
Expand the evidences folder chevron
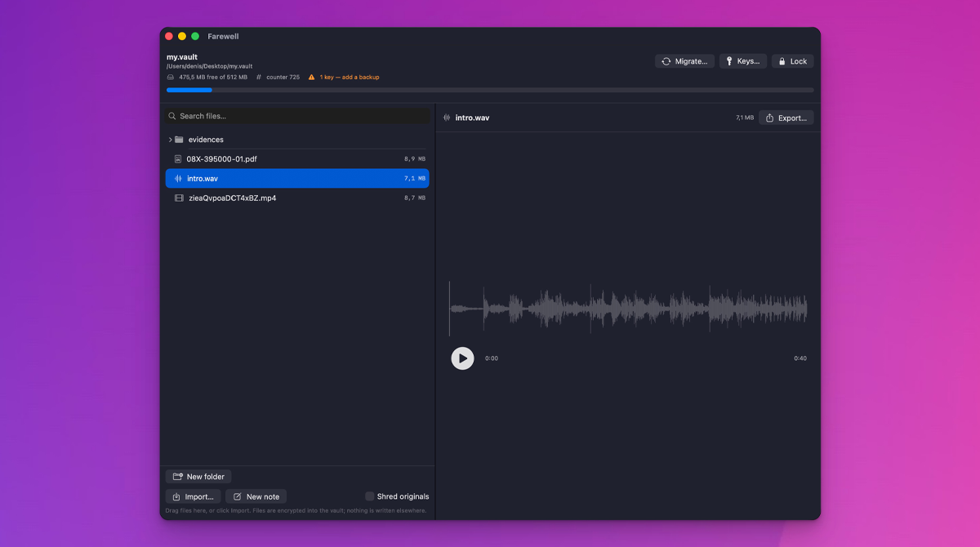[x=170, y=140]
